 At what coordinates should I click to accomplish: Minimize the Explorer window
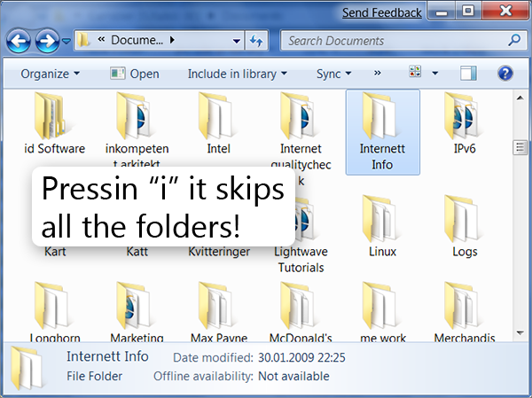click(441, 11)
